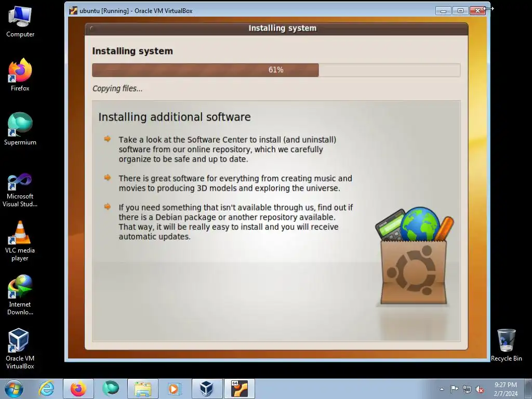
Task: Select the Oracle VM VirtualBox desktop shortcut
Action: click(x=20, y=349)
